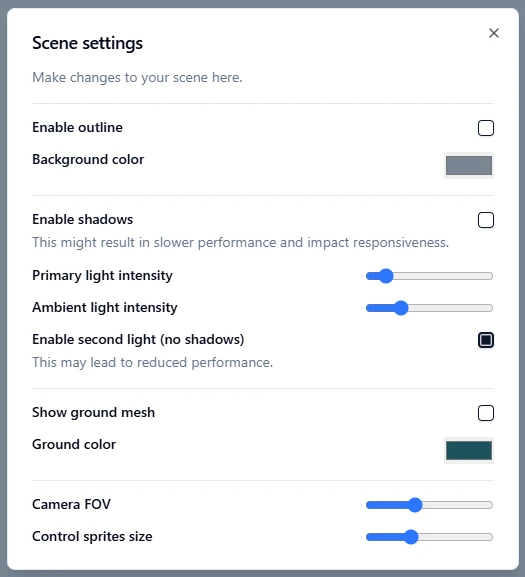This screenshot has height=577, width=525.
Task: Click the Camera FOV slider handle
Action: 415,505
